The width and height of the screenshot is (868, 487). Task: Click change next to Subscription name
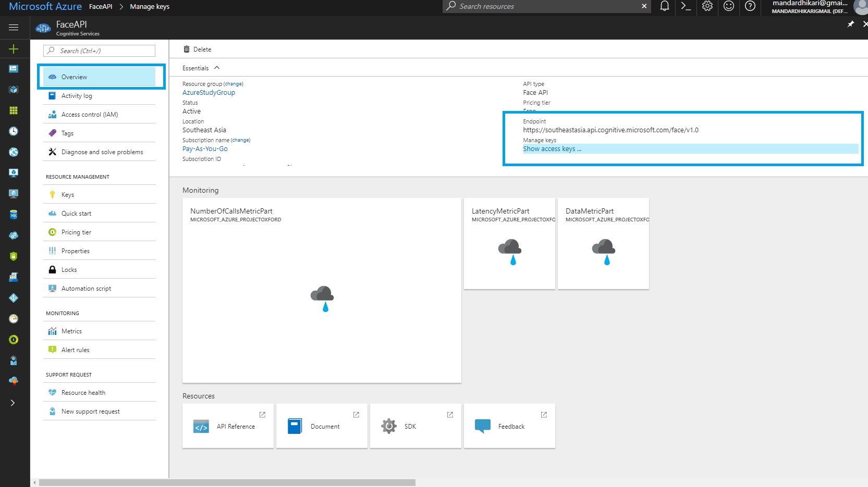(x=240, y=140)
